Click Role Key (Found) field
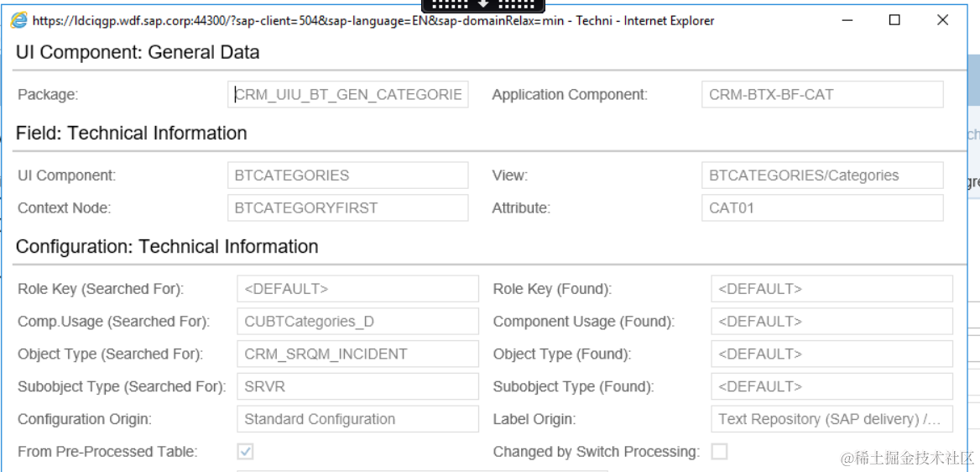This screenshot has width=980, height=472. pyautogui.click(x=831, y=289)
